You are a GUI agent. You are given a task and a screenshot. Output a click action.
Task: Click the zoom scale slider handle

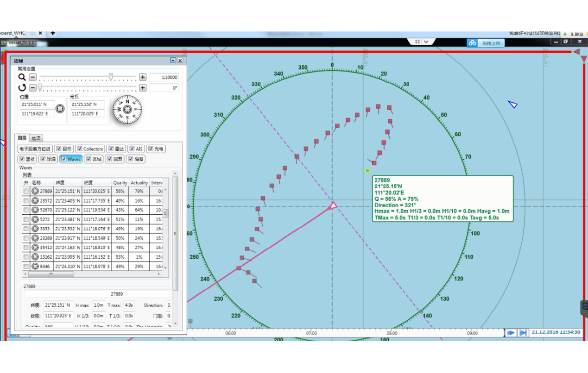point(111,76)
